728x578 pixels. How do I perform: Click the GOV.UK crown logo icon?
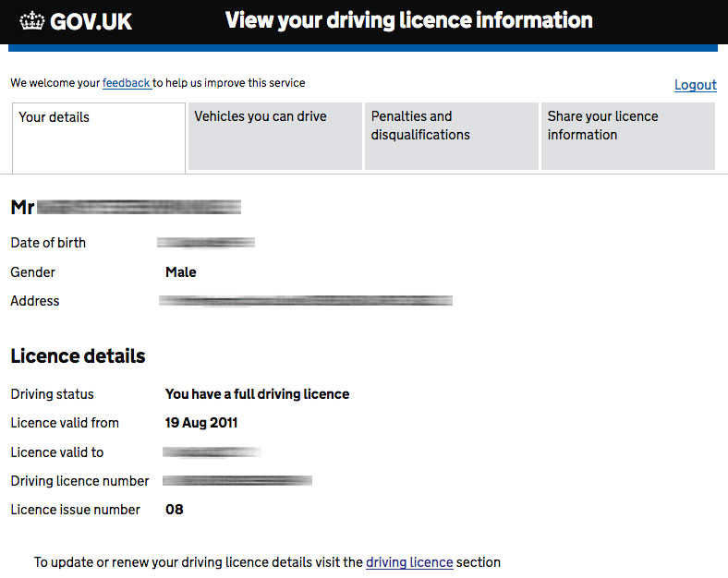tap(32, 21)
